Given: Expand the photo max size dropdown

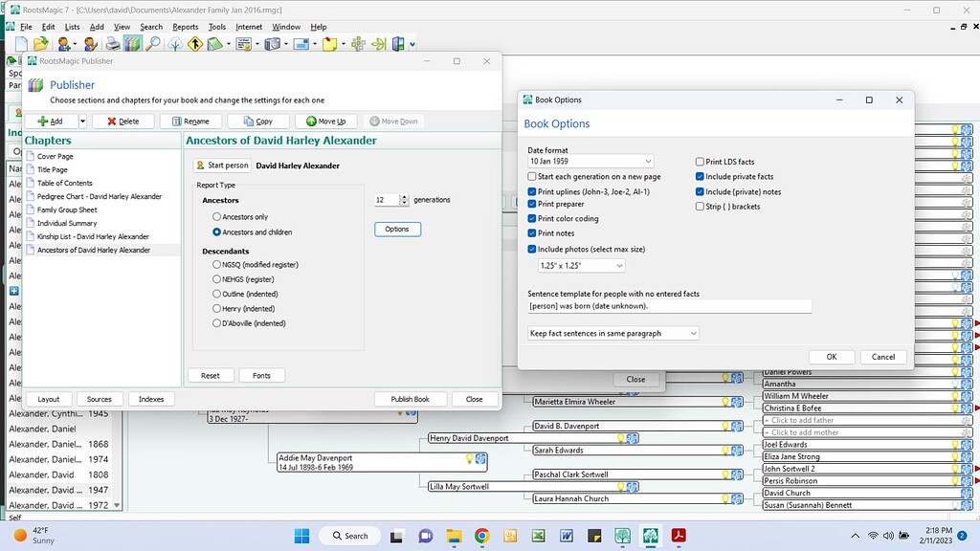Looking at the screenshot, I should [x=582, y=265].
